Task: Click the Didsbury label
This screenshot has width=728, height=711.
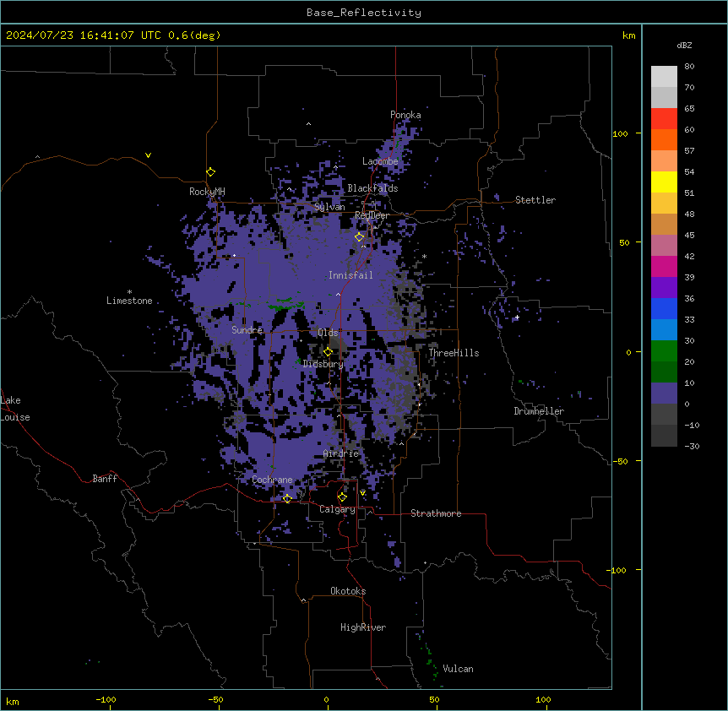Action: coord(323,364)
